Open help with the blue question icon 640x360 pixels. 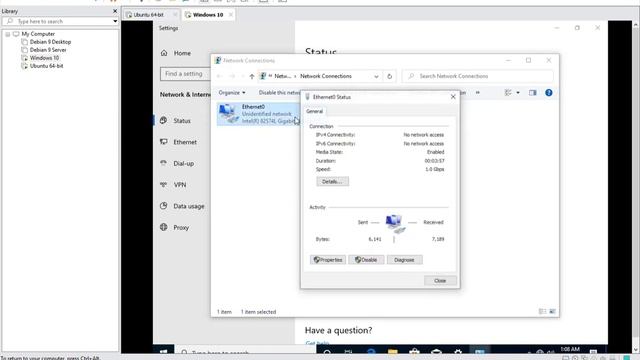point(549,93)
